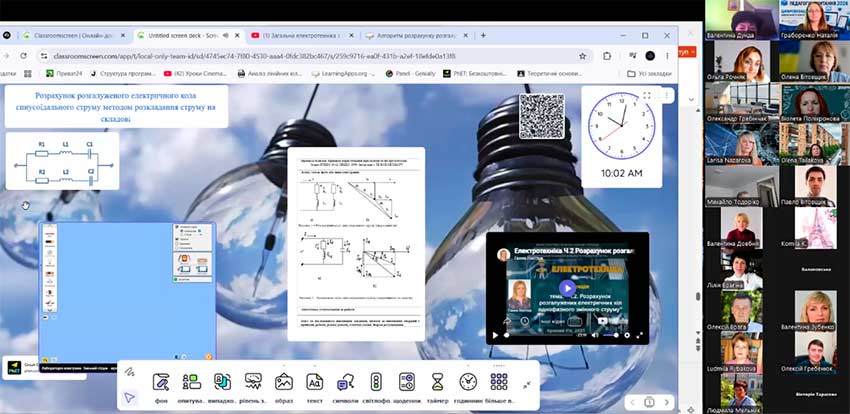The width and height of the screenshot is (850, 414).
Task: Open the LearningApps.org bookmark
Action: click(x=343, y=74)
